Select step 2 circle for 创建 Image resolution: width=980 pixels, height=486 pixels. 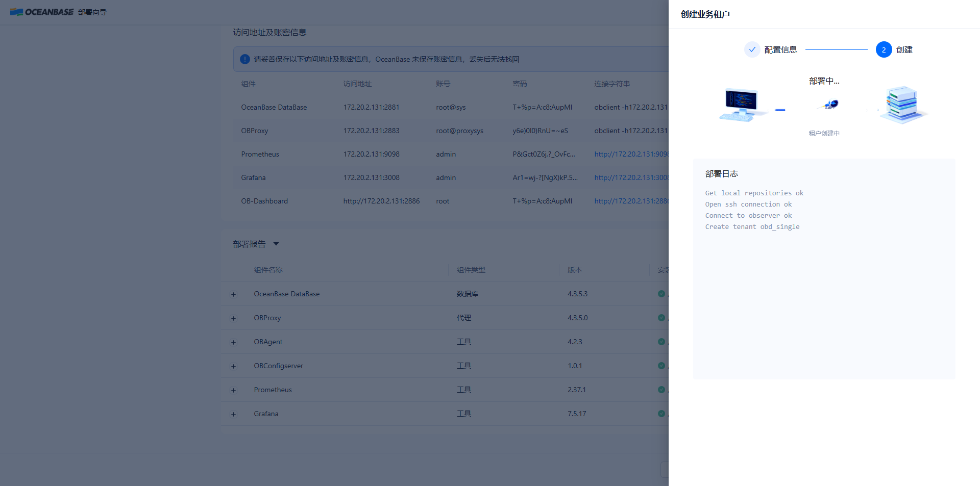884,49
